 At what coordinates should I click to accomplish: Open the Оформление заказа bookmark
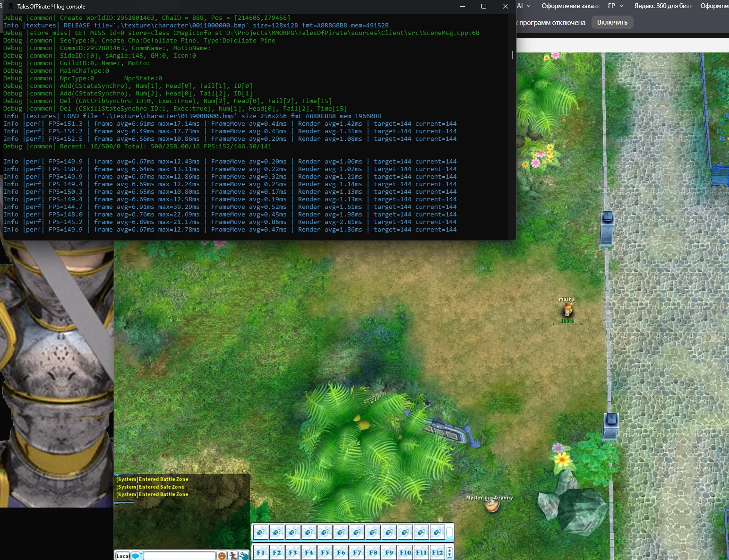point(570,6)
